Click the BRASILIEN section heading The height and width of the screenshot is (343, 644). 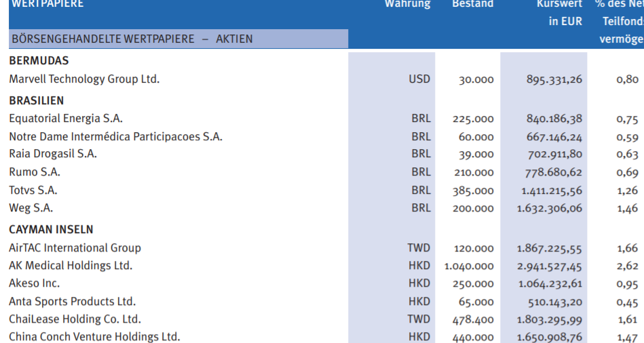[37, 101]
